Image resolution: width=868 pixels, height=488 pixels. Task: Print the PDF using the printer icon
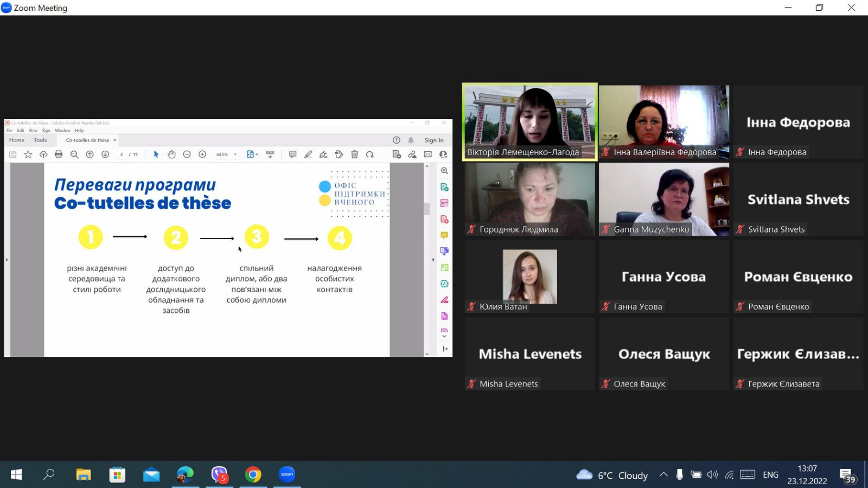[59, 155]
